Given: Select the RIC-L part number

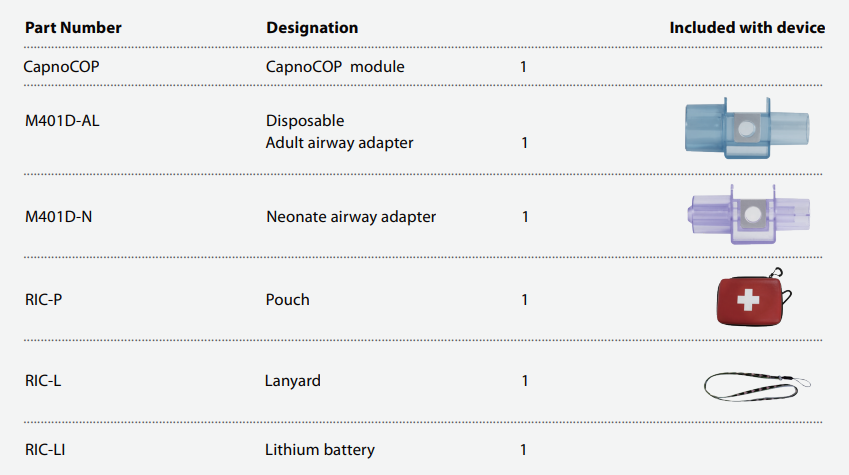Looking at the screenshot, I should tap(43, 381).
